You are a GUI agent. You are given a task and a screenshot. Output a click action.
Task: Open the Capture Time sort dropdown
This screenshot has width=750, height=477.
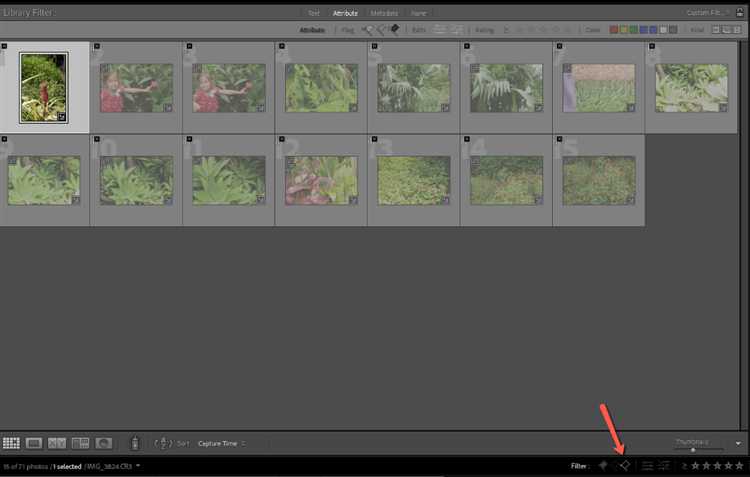[x=221, y=444]
